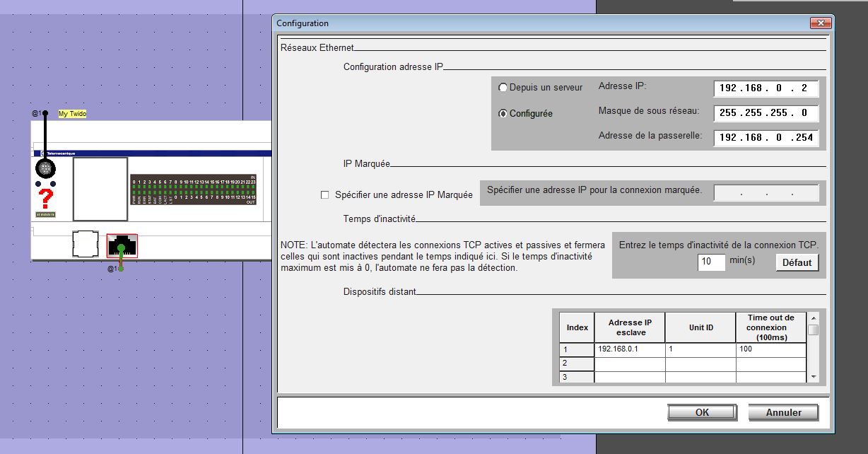The image size is (868, 454).
Task: Click the empty display module slot
Action: point(100,189)
